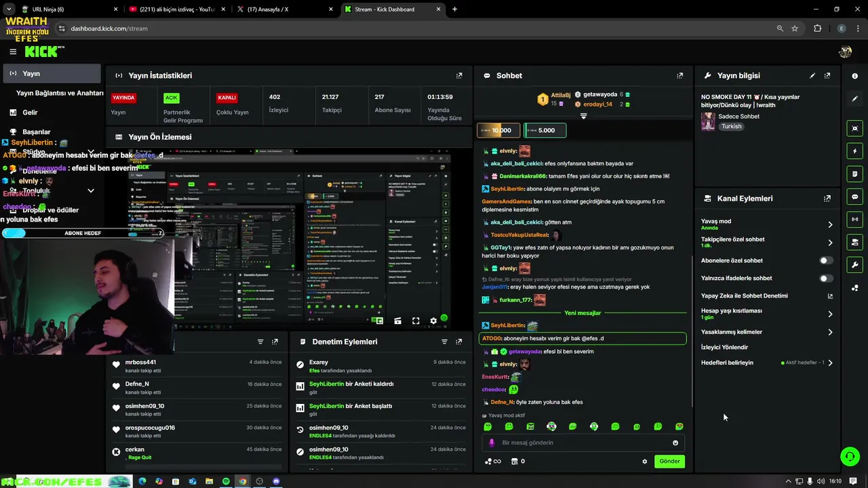Screen dimensions: 868x488
Task: Click the Exarey moderation entry
Action: 382,366
